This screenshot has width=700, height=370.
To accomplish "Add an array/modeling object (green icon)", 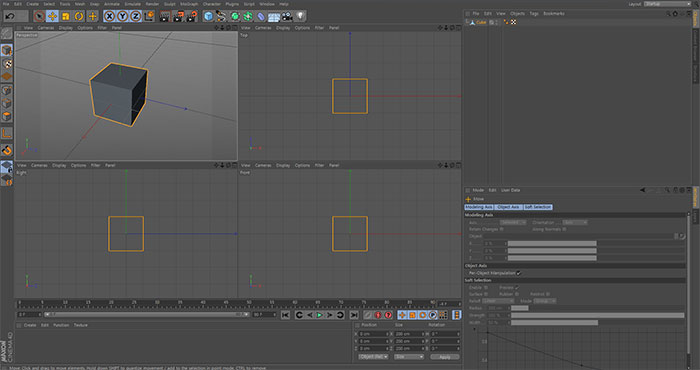I will (x=248, y=17).
